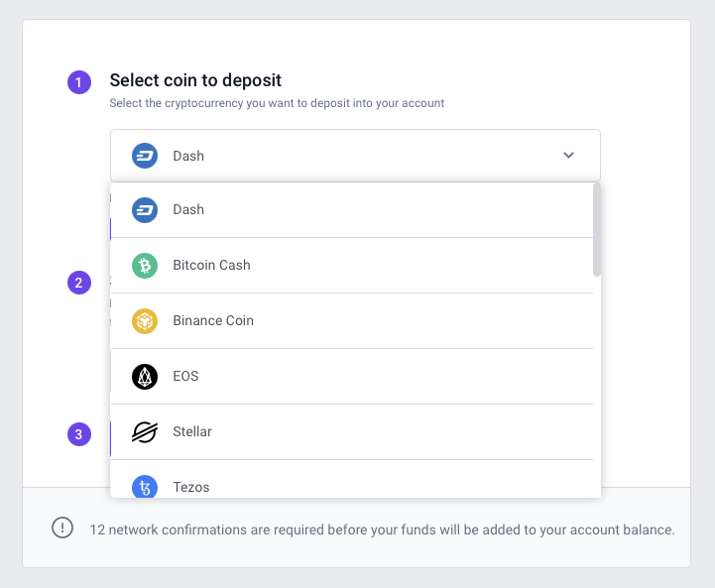The width and height of the screenshot is (715, 588).
Task: Pick Binance Coin from the list
Action: 213,320
